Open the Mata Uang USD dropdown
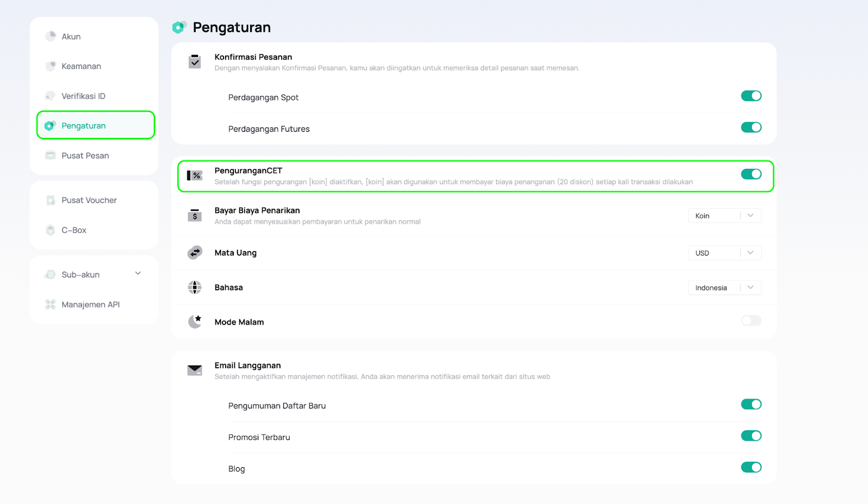This screenshot has width=868, height=504. tap(725, 253)
